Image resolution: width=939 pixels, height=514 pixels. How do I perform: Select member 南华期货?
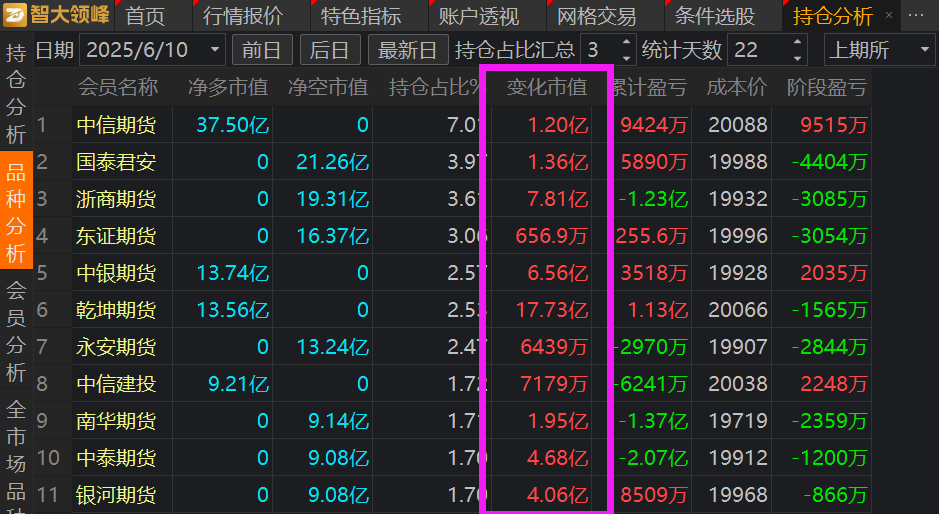116,421
